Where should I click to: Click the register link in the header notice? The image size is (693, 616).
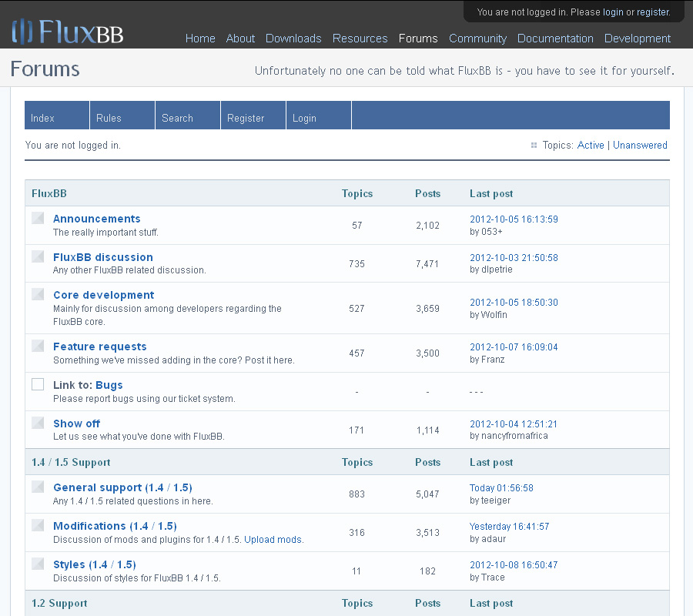click(653, 12)
